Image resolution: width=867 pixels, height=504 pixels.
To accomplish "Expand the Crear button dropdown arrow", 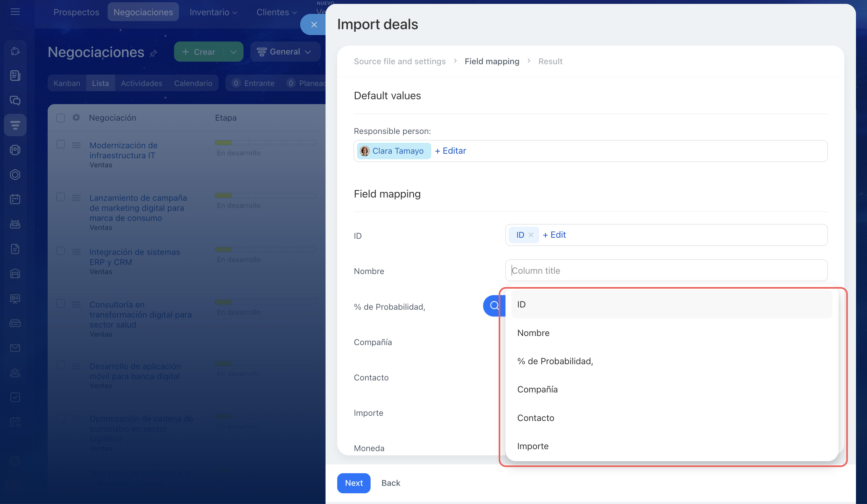I will point(233,52).
